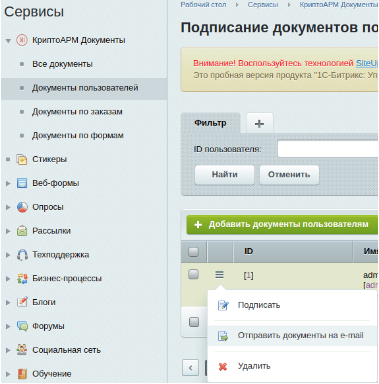The width and height of the screenshot is (379, 384).
Task: Check the checkbox for row with ID 1
Action: 194,274
